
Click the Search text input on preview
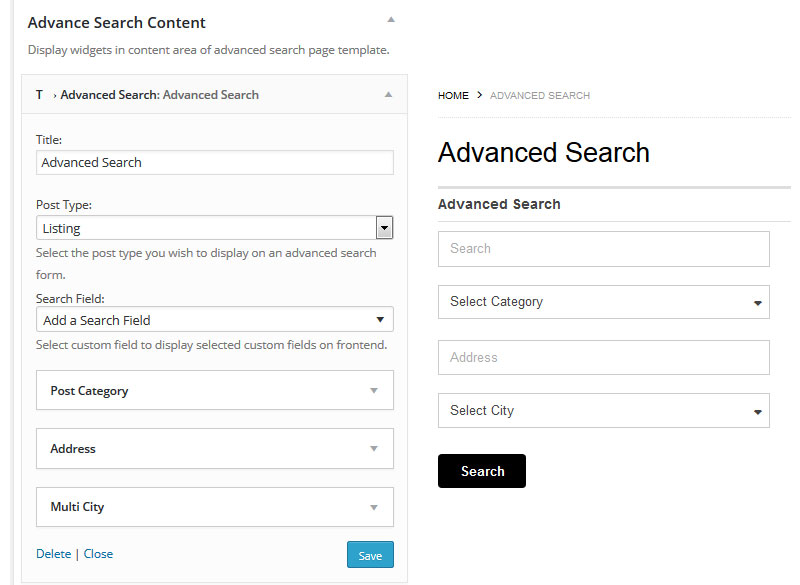604,249
